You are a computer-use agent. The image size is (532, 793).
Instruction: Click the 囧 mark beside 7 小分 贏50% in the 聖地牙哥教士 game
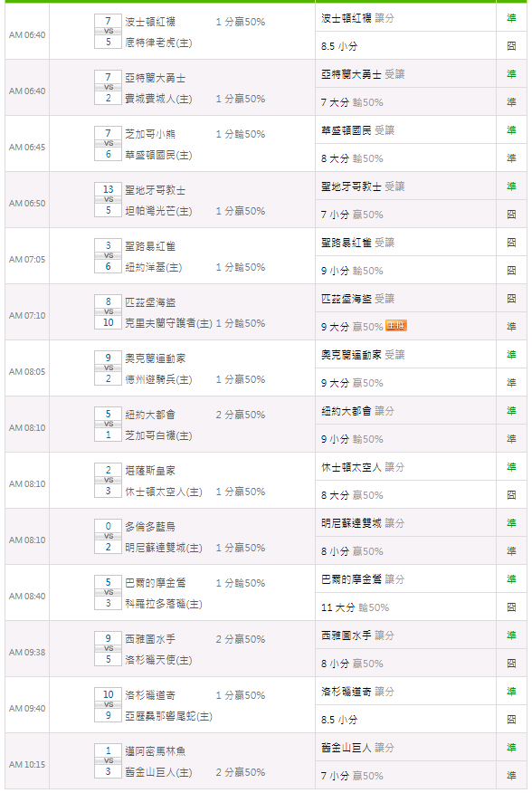tap(511, 215)
